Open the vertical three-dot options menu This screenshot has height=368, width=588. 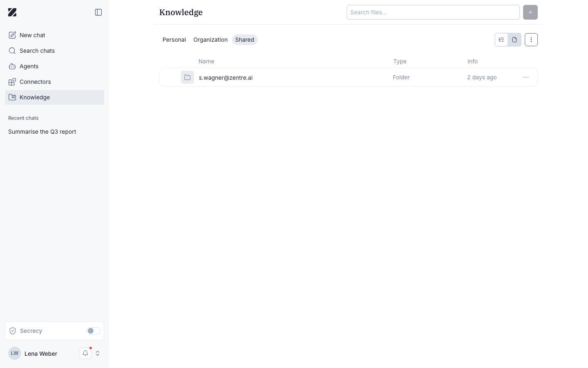coord(531,40)
